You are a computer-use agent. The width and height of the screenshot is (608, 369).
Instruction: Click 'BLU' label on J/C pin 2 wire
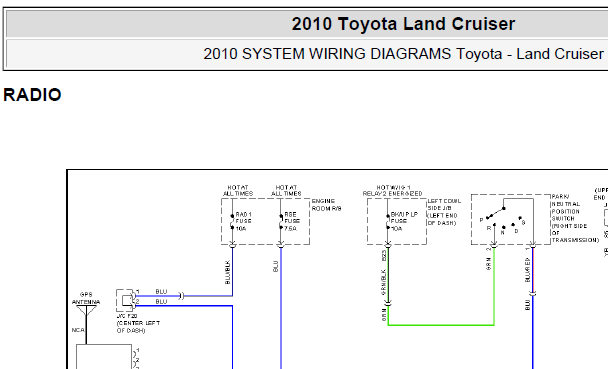pos(161,301)
